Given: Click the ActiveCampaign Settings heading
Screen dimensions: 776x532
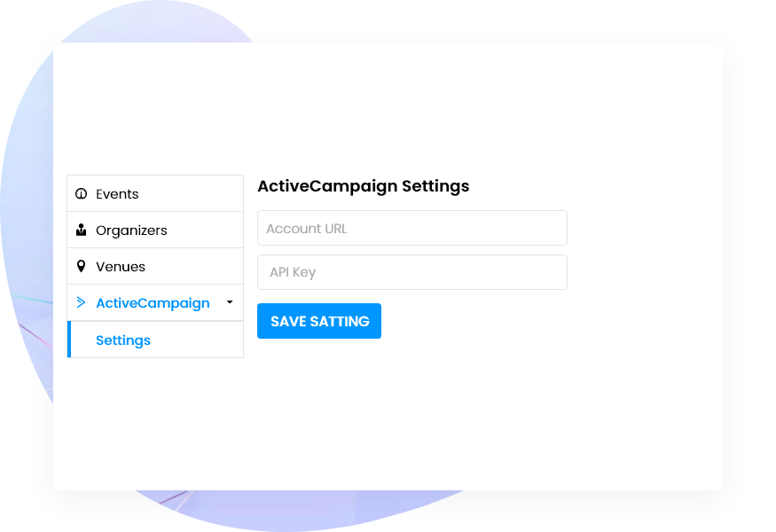Looking at the screenshot, I should (363, 186).
